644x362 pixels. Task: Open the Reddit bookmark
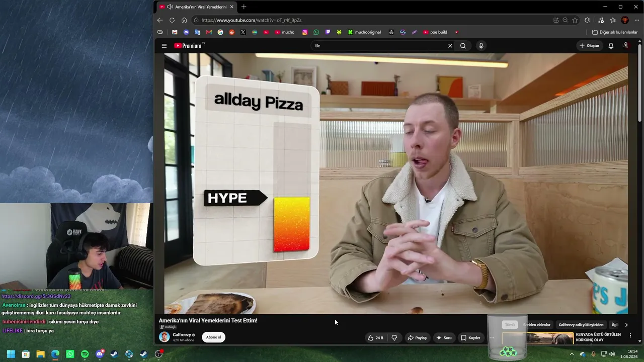pyautogui.click(x=231, y=32)
